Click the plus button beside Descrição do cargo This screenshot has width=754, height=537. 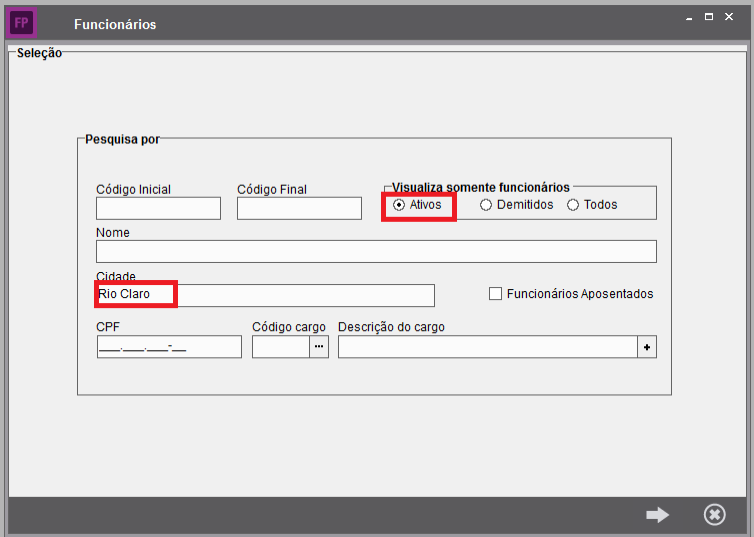(647, 346)
